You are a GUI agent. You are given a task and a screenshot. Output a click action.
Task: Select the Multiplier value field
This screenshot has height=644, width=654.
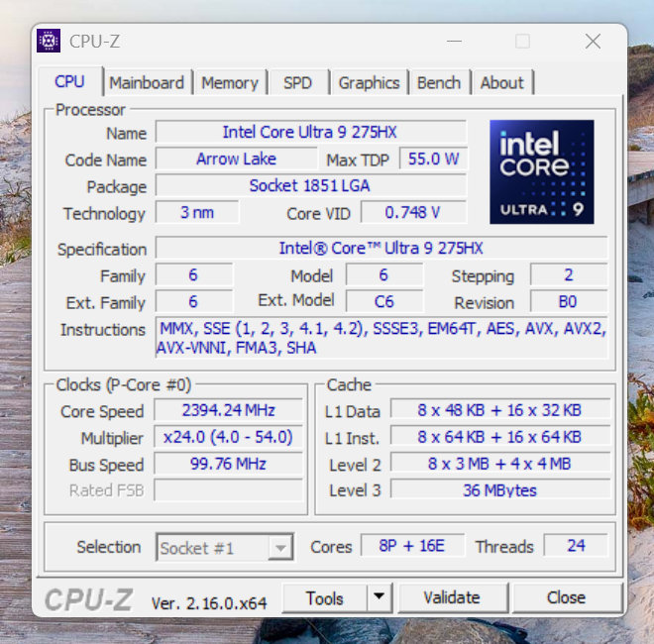pyautogui.click(x=229, y=437)
